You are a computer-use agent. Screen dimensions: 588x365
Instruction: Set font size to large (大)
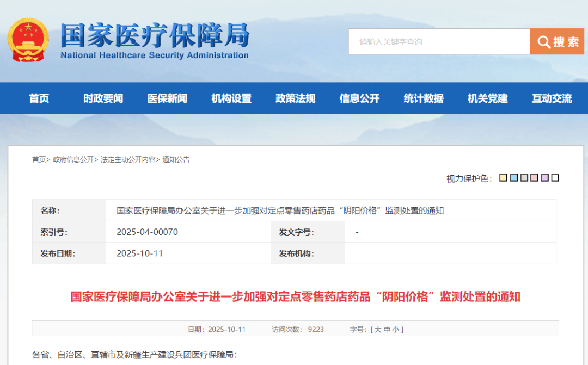point(377,330)
